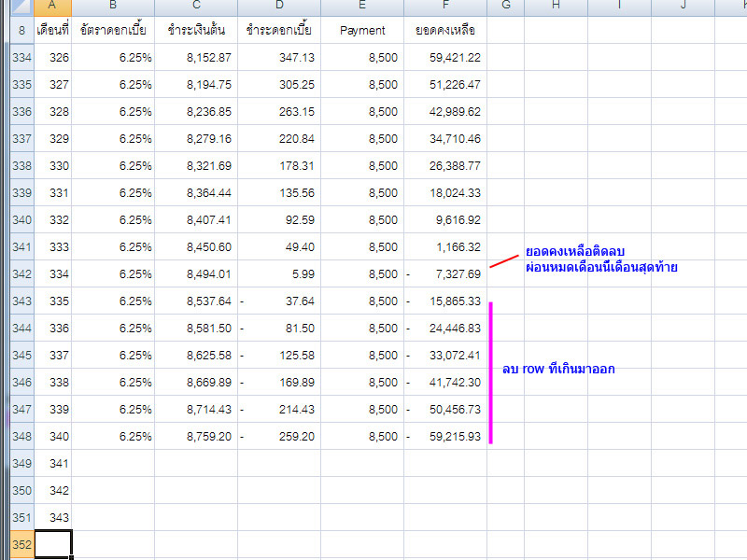This screenshot has width=747, height=560.
Task: Select principal cell 8,625.58
Action: tap(196, 356)
